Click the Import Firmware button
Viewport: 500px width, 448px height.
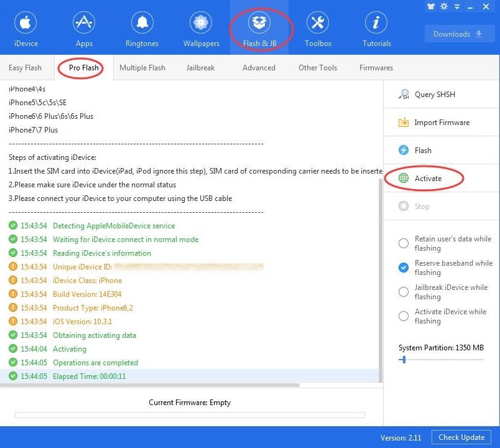click(x=441, y=123)
